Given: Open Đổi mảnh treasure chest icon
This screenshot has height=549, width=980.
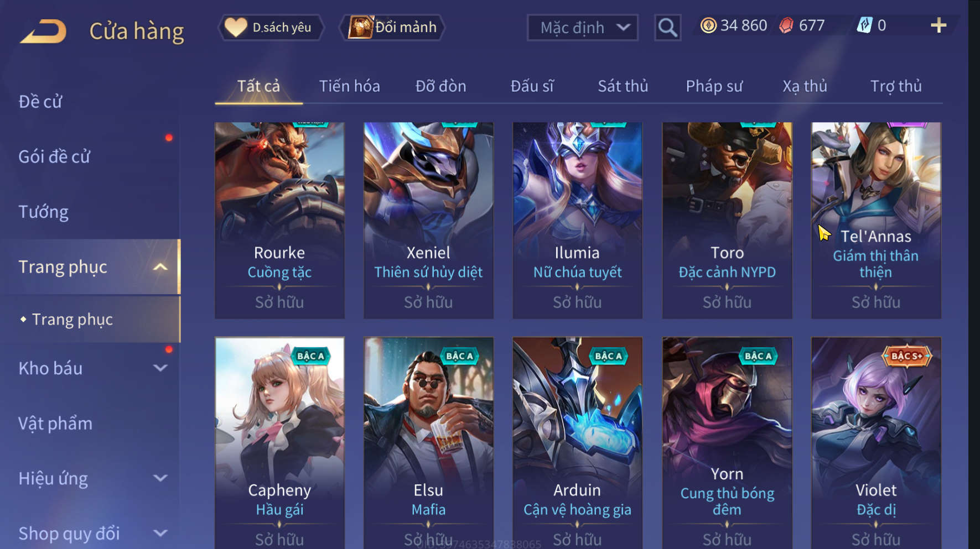Looking at the screenshot, I should (x=361, y=27).
